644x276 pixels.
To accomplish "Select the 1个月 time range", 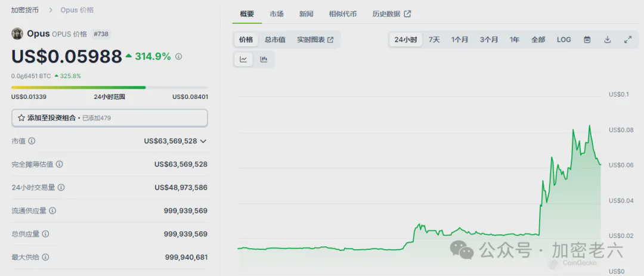I will click(x=460, y=40).
